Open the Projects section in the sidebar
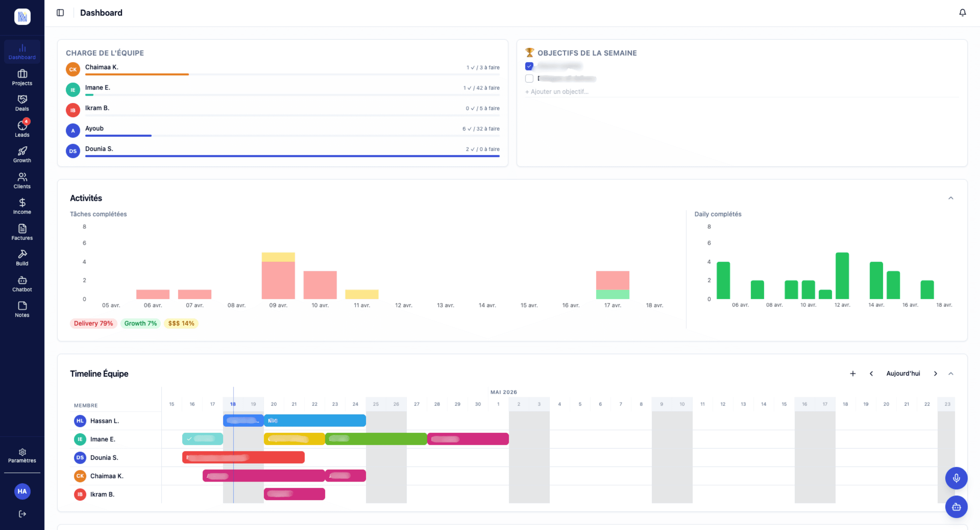 click(x=22, y=77)
